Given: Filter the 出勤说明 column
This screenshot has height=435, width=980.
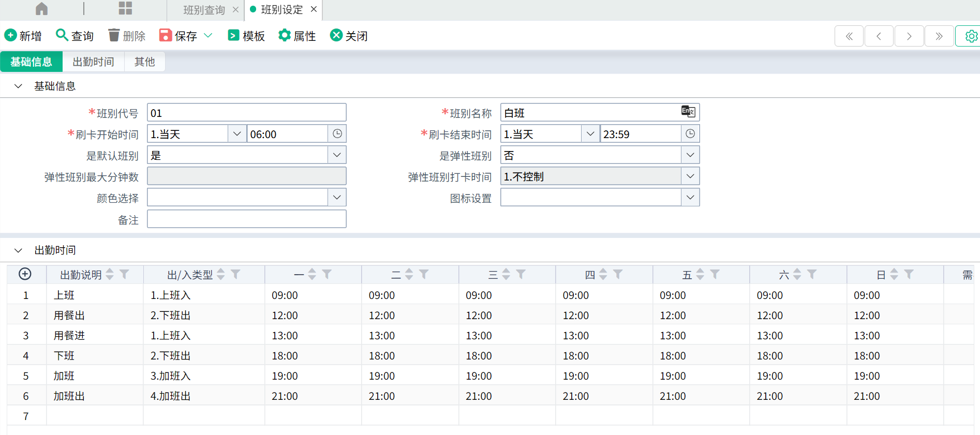Looking at the screenshot, I should point(124,274).
